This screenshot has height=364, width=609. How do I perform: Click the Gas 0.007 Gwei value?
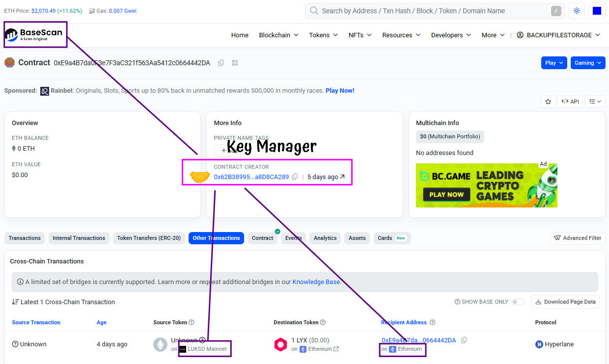123,11
